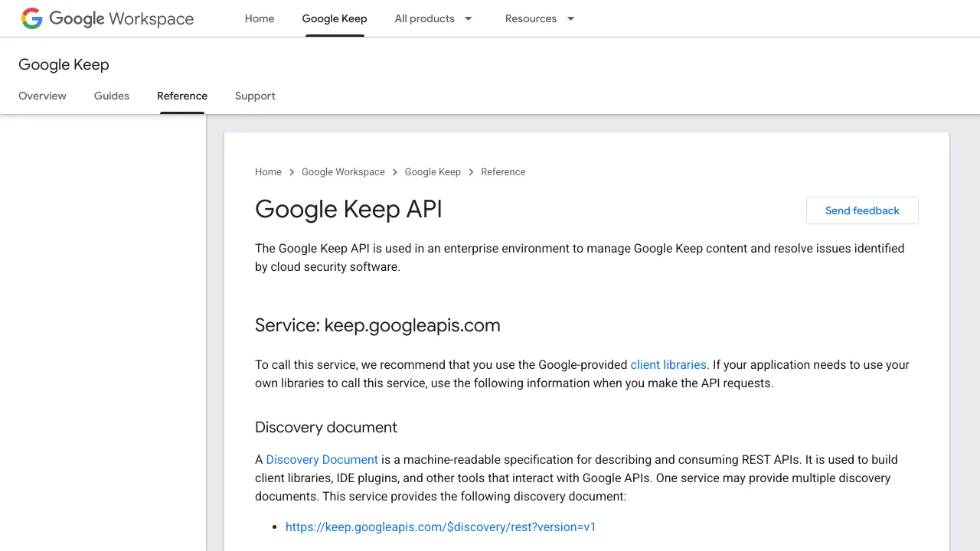Click the Google Keep page heading
This screenshot has width=980, height=551.
point(64,65)
